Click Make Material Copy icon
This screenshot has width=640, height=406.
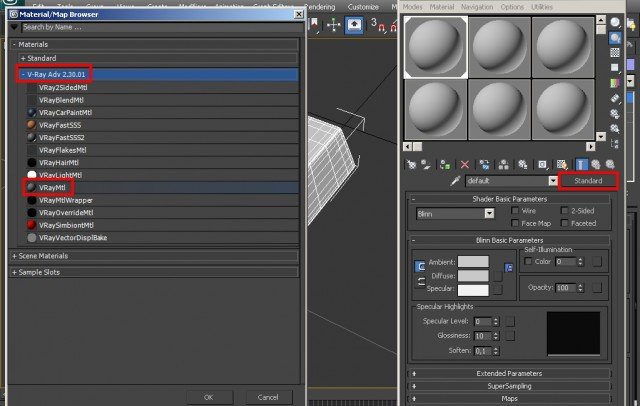click(484, 164)
